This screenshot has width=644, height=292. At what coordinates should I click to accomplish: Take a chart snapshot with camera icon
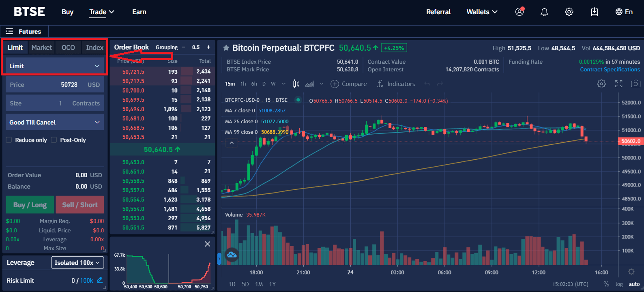(635, 84)
